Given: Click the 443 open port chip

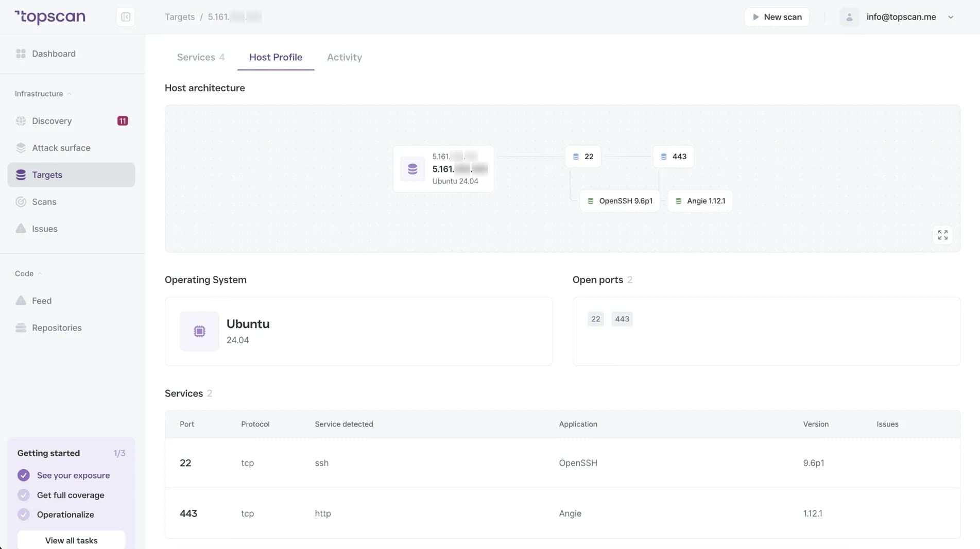Looking at the screenshot, I should pos(622,319).
